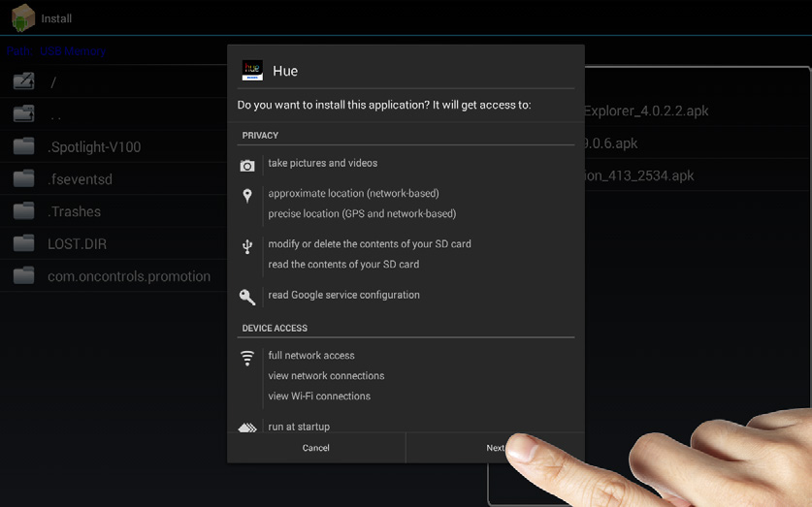Open the .Trashes folder icon
812x507 pixels.
point(24,211)
